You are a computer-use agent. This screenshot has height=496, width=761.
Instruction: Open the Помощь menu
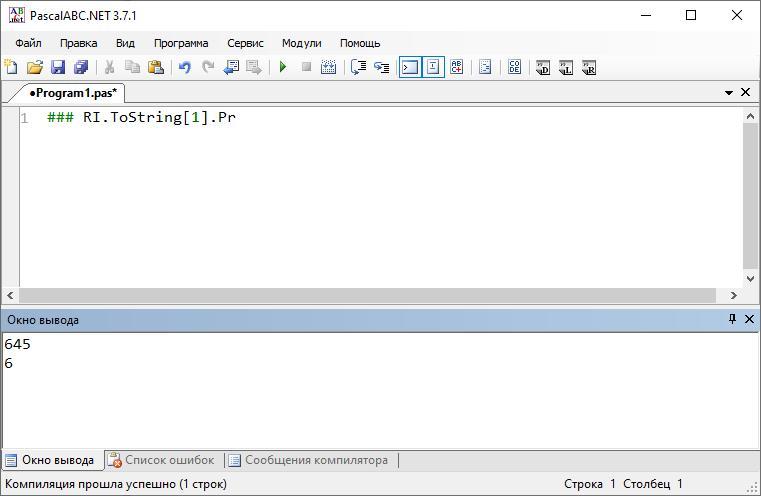[x=360, y=43]
